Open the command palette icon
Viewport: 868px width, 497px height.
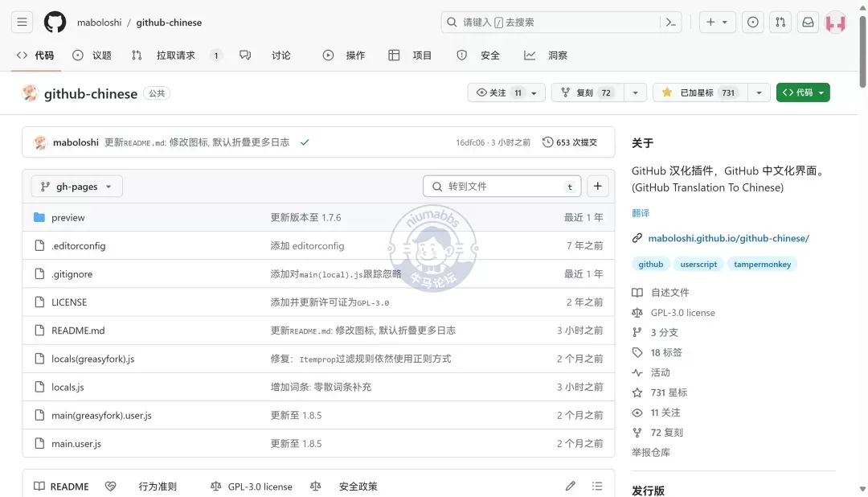pyautogui.click(x=671, y=23)
